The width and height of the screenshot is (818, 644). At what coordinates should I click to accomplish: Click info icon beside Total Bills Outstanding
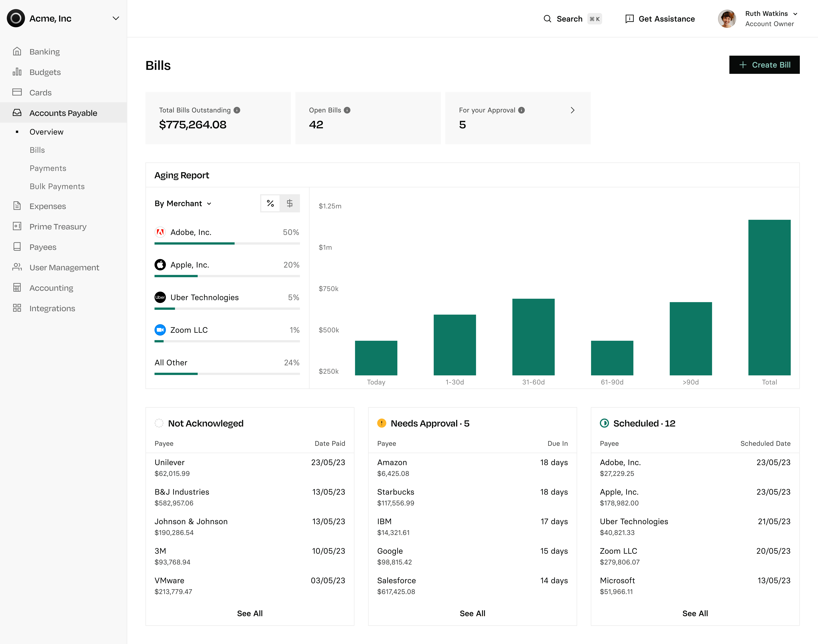pyautogui.click(x=237, y=110)
